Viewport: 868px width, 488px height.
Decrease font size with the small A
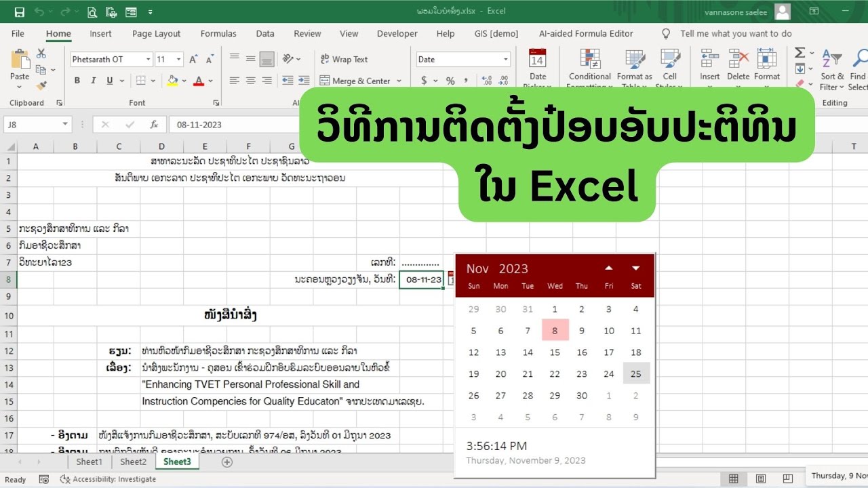[210, 60]
